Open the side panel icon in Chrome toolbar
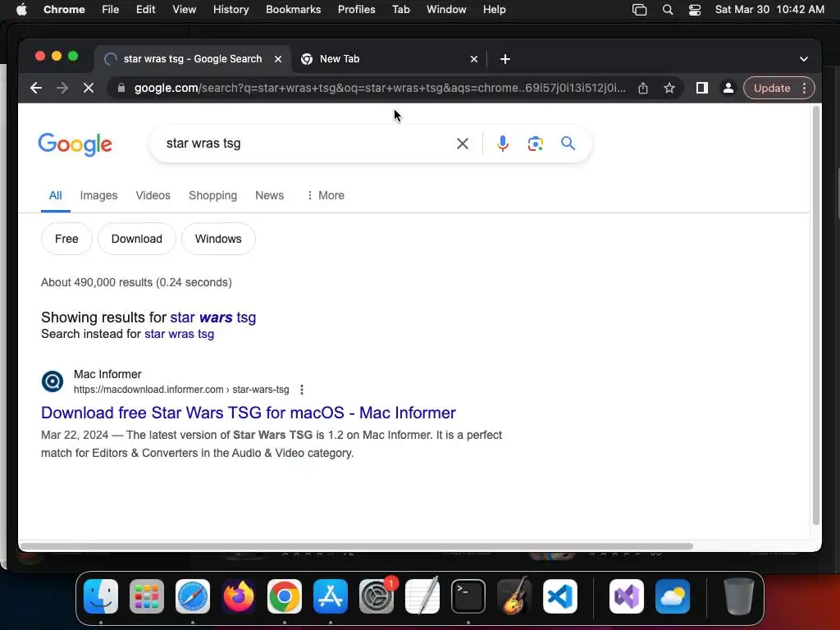This screenshot has height=630, width=840. tap(702, 88)
